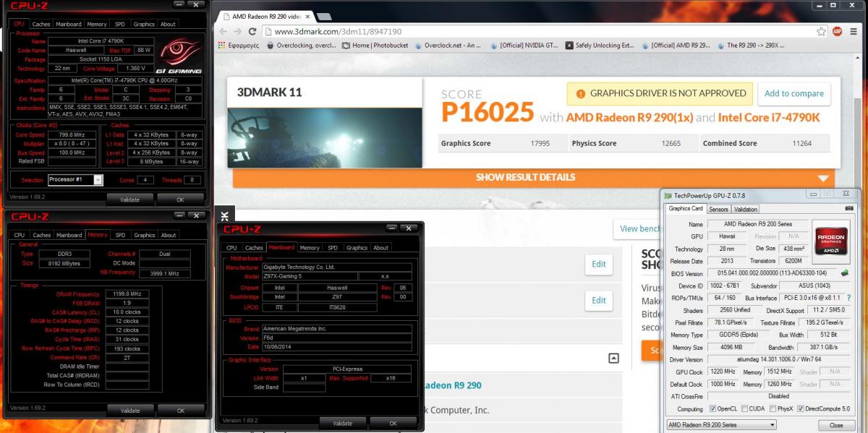Take a GPU-Z screenshot with camera icon

[848, 209]
